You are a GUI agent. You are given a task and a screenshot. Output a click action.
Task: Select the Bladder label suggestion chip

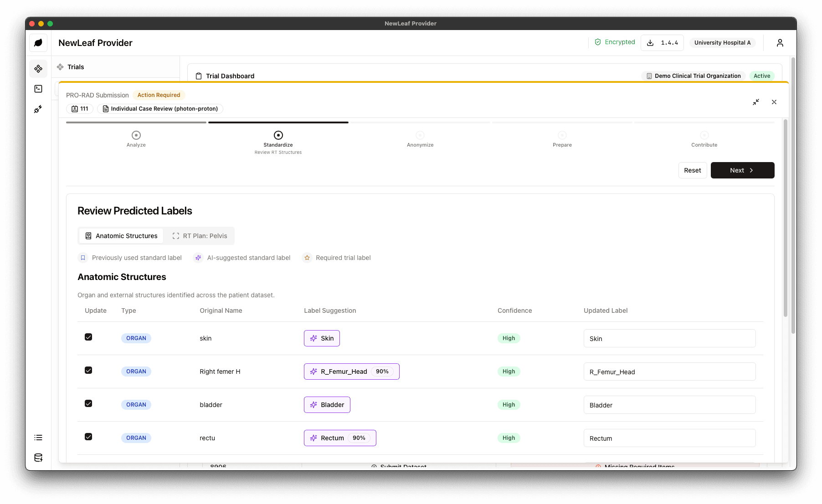pyautogui.click(x=327, y=405)
